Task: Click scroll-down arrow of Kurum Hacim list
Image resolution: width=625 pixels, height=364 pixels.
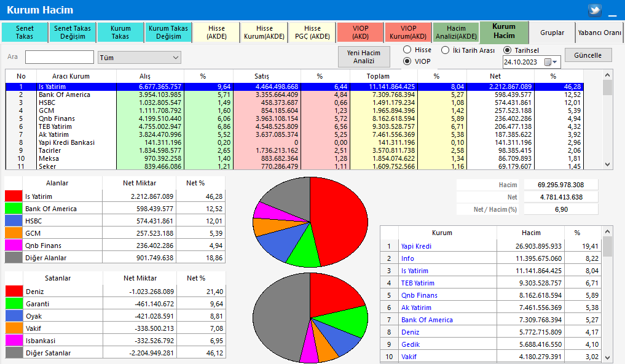Action: (x=607, y=358)
